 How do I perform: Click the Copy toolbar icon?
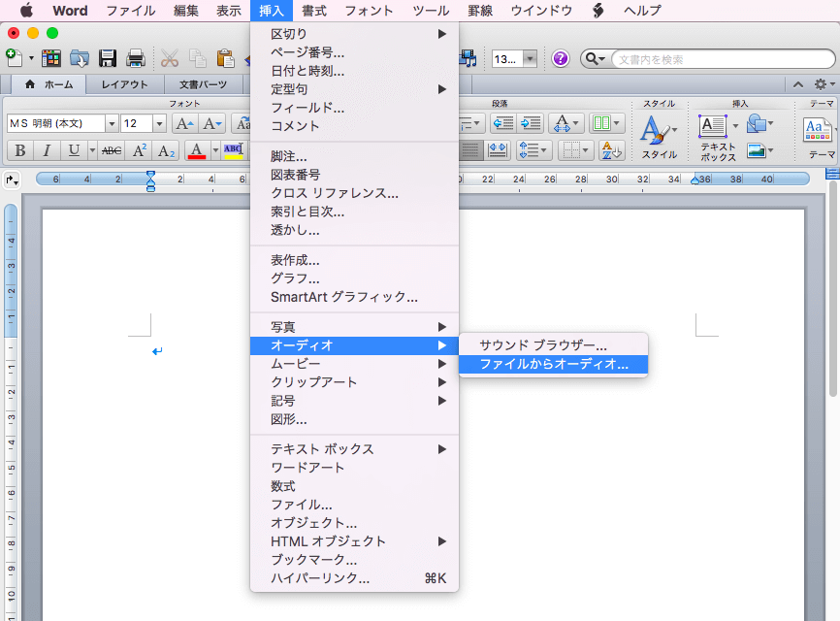coord(198,58)
